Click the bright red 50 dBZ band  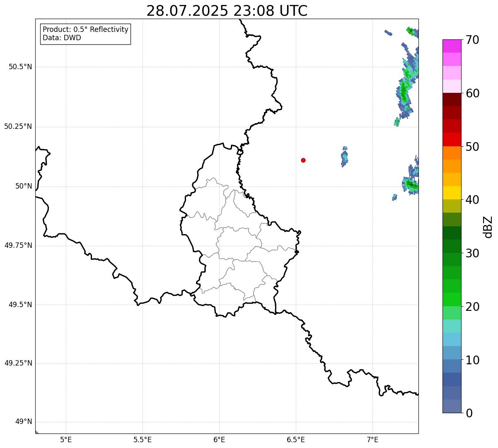(452, 139)
